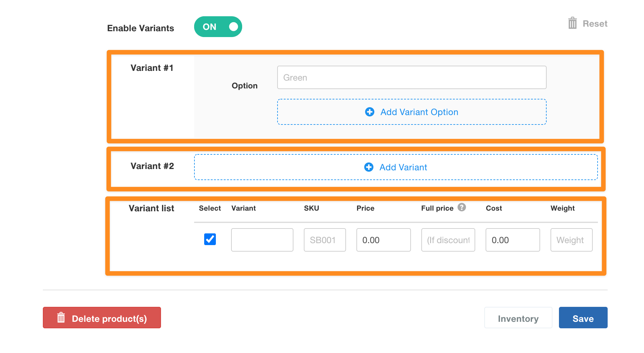Click the Add Variant Option dashed button
Image resolution: width=644 pixels, height=353 pixels.
pos(419,112)
